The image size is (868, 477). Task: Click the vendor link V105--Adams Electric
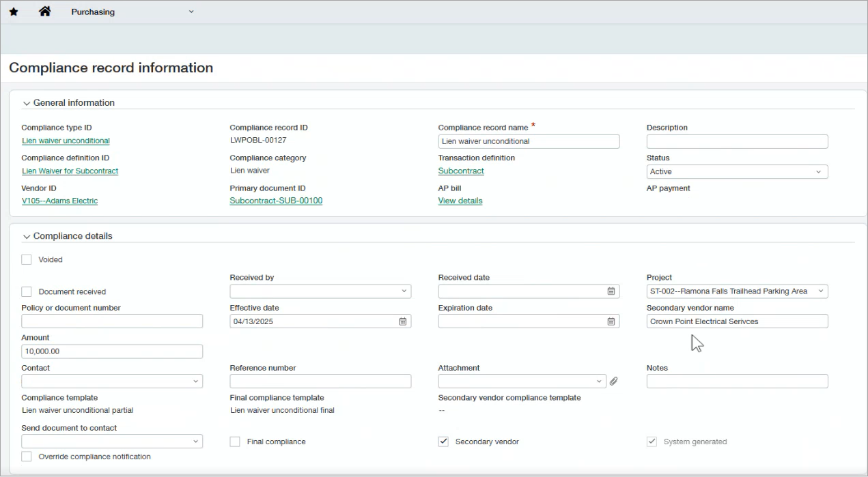[x=59, y=201]
